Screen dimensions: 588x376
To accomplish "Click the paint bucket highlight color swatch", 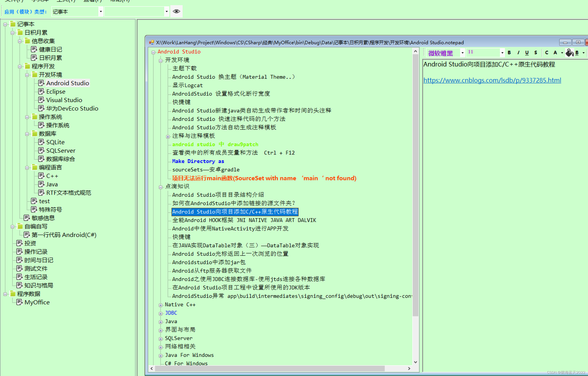I will coord(569,52).
